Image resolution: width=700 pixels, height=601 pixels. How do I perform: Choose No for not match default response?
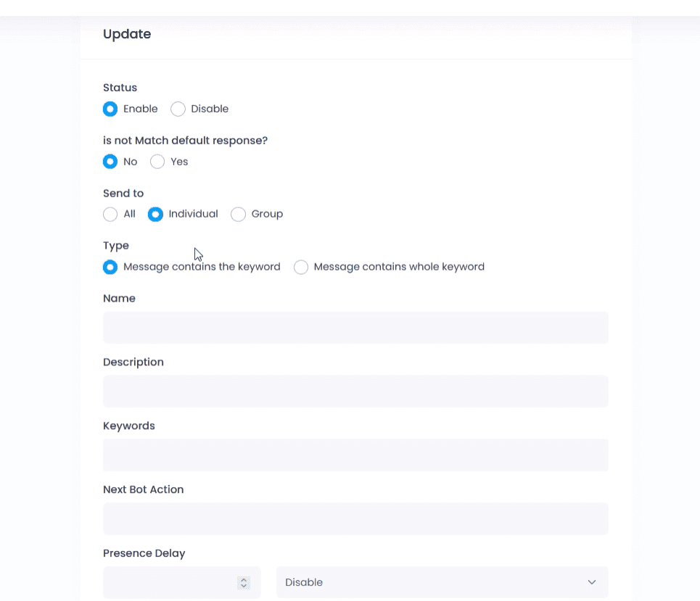(x=110, y=162)
